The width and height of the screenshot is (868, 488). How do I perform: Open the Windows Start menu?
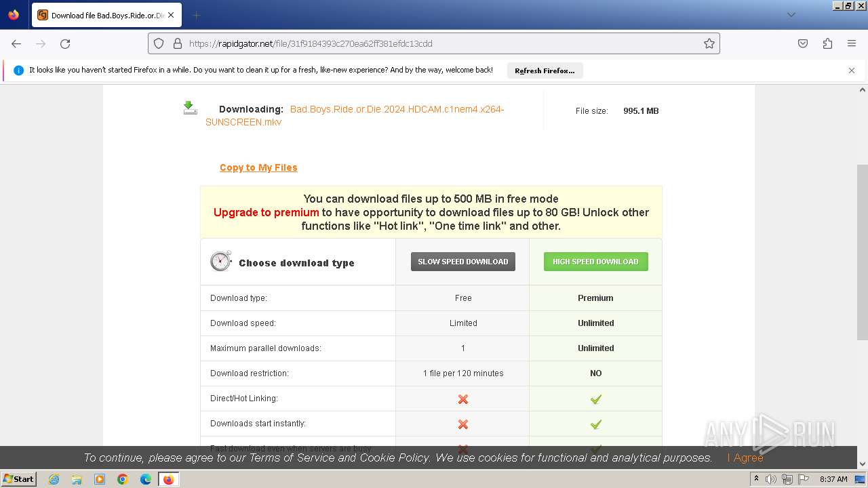point(18,479)
